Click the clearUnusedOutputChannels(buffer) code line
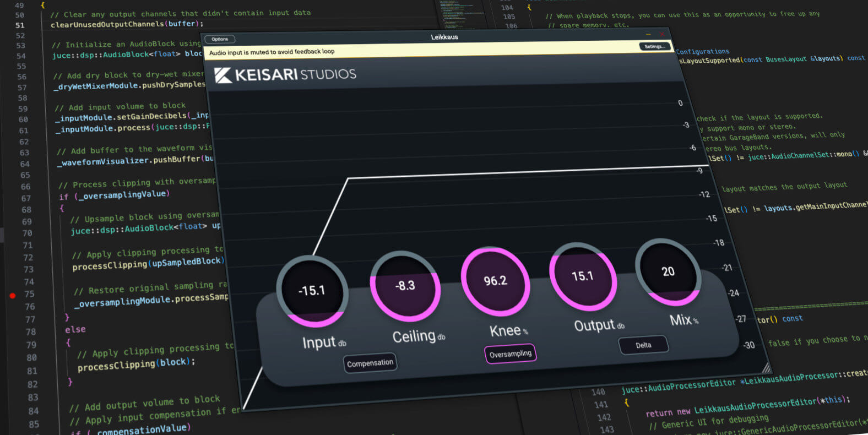The width and height of the screenshot is (868, 435). coord(127,24)
